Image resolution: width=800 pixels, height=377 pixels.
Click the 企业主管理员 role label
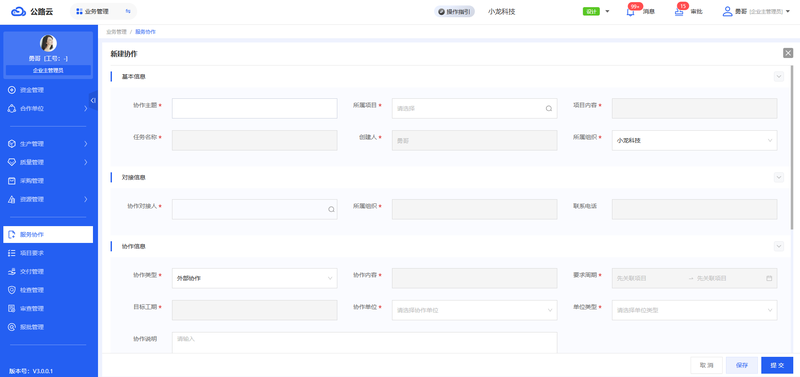[48, 70]
